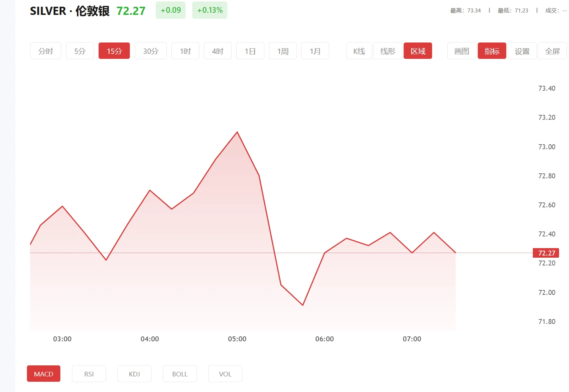Open the 设置 chart settings

coord(522,51)
